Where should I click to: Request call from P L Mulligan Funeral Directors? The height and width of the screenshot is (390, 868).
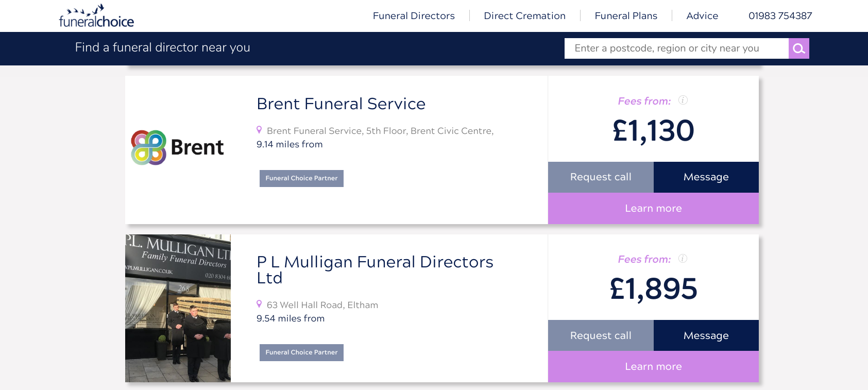coord(601,335)
